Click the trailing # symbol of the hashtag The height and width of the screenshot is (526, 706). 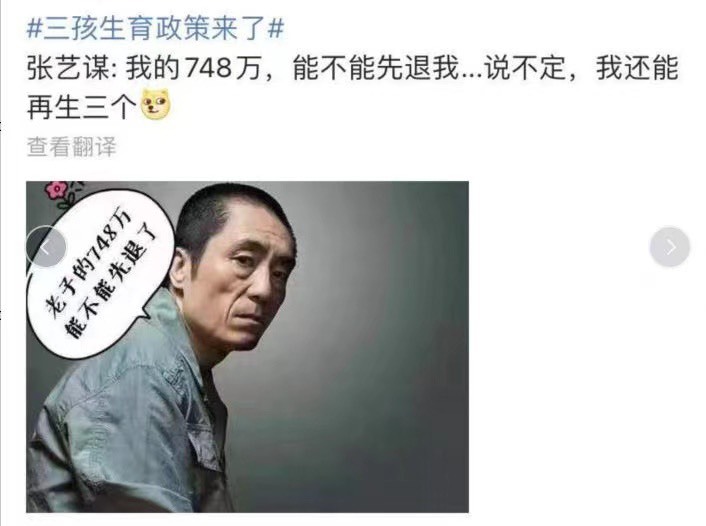point(276,29)
